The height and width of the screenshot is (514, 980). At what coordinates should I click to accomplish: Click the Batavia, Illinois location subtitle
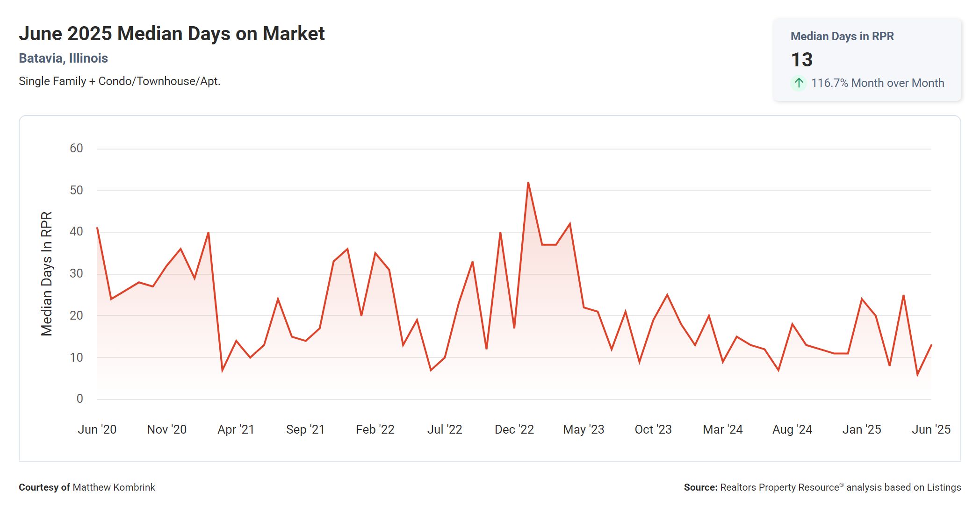(x=63, y=58)
